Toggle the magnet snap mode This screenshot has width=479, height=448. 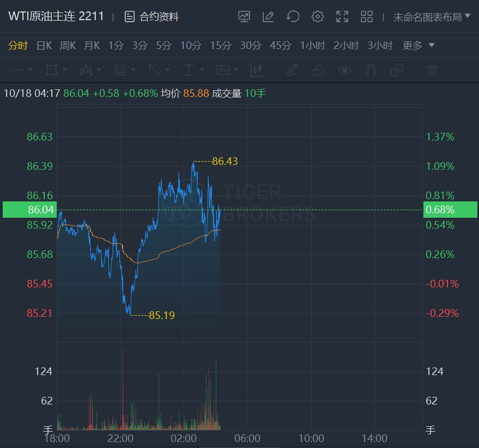tap(371, 70)
